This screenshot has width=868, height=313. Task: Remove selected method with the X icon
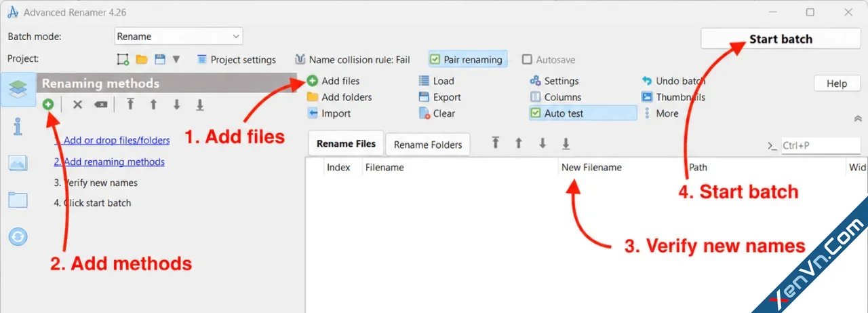[x=77, y=105]
